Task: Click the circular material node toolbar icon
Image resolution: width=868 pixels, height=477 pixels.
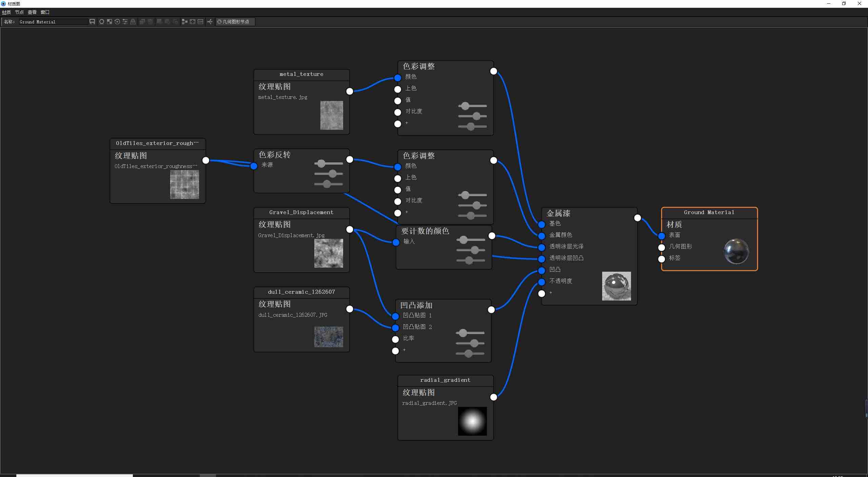Action: [101, 22]
